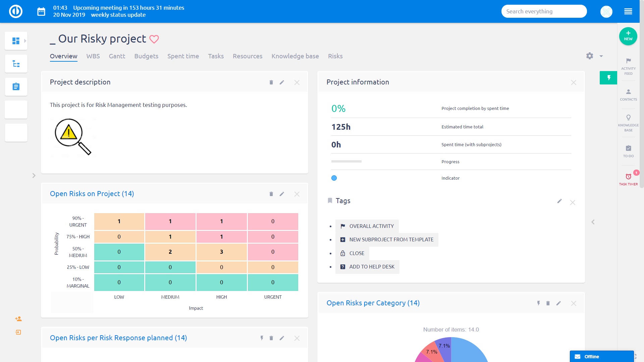Open the user avatar profile
644x362 pixels.
606,11
